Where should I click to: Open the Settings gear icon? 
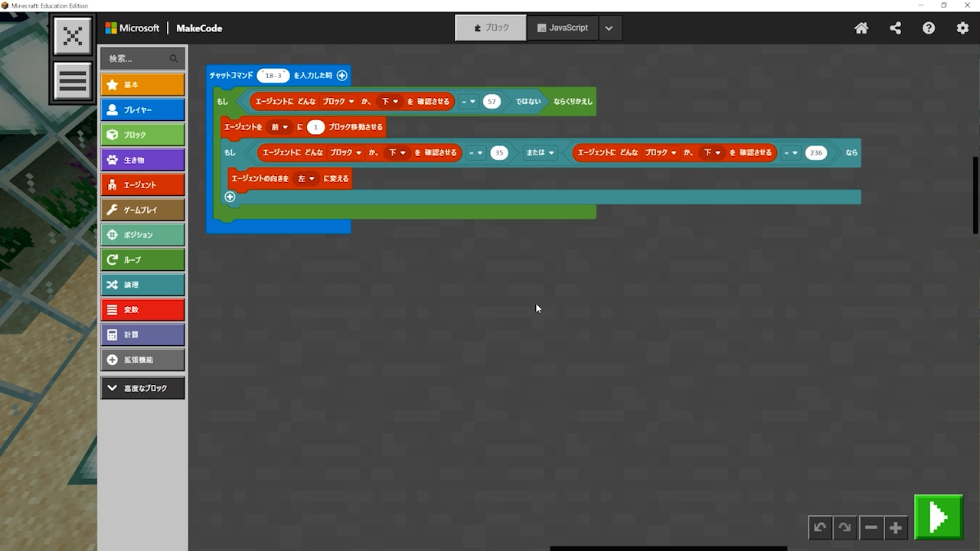click(x=962, y=28)
